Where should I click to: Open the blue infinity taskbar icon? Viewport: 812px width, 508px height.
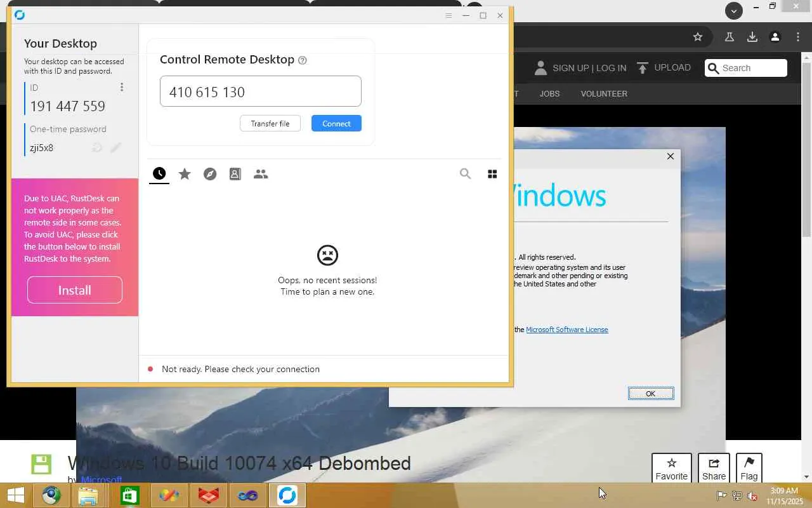(248, 495)
